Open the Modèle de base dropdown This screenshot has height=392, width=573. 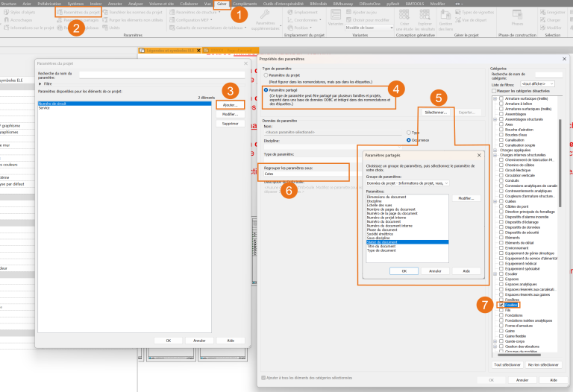369,28
